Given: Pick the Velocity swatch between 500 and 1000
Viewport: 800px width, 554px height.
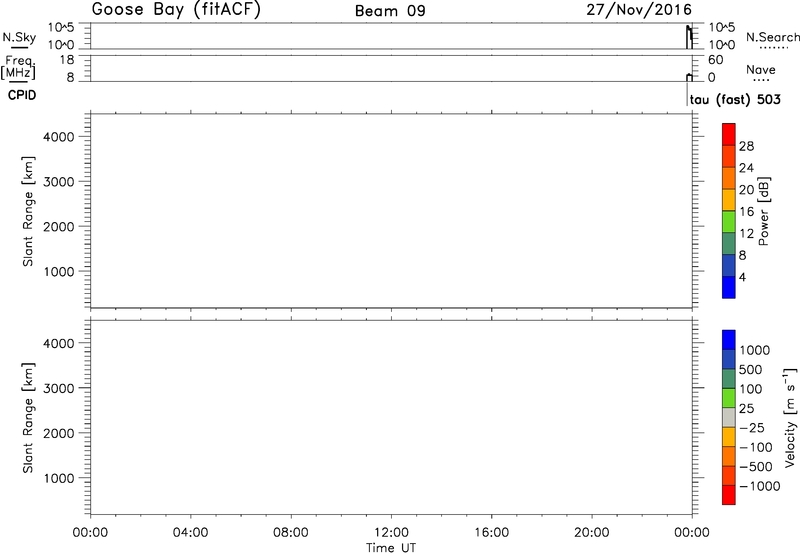Looking at the screenshot, I should coord(729,359).
